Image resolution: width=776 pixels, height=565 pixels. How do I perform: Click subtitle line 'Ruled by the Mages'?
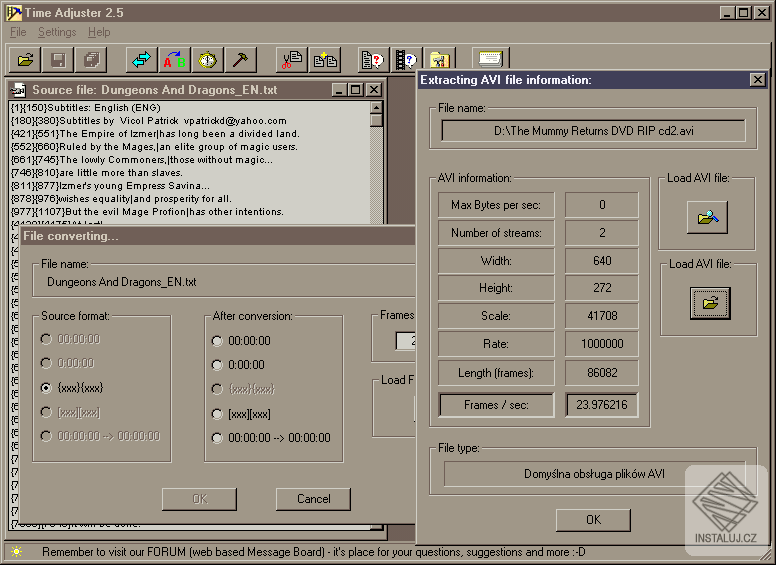pos(154,146)
